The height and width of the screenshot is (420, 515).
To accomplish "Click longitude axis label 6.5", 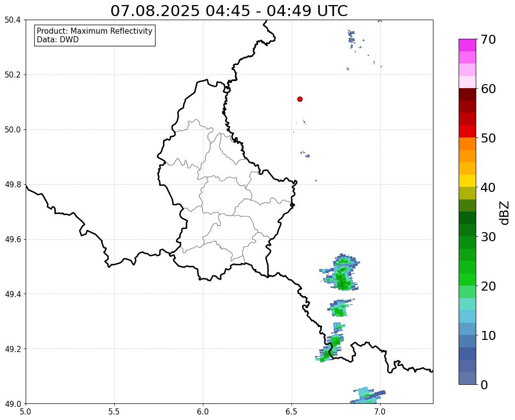I will pyautogui.click(x=291, y=411).
